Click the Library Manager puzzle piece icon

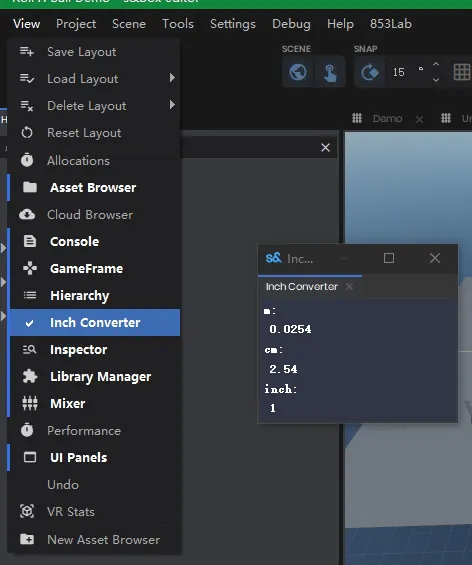30,377
